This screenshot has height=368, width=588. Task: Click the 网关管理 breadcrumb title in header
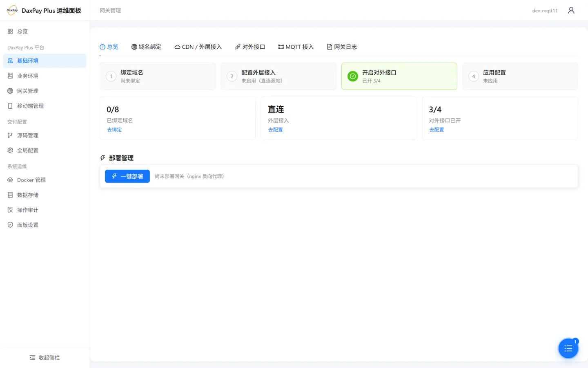point(110,10)
